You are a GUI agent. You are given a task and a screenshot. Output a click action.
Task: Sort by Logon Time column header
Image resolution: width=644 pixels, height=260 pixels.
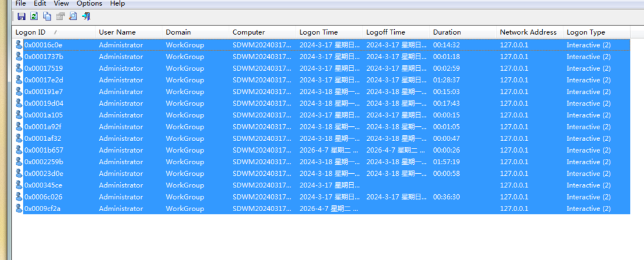(x=318, y=32)
